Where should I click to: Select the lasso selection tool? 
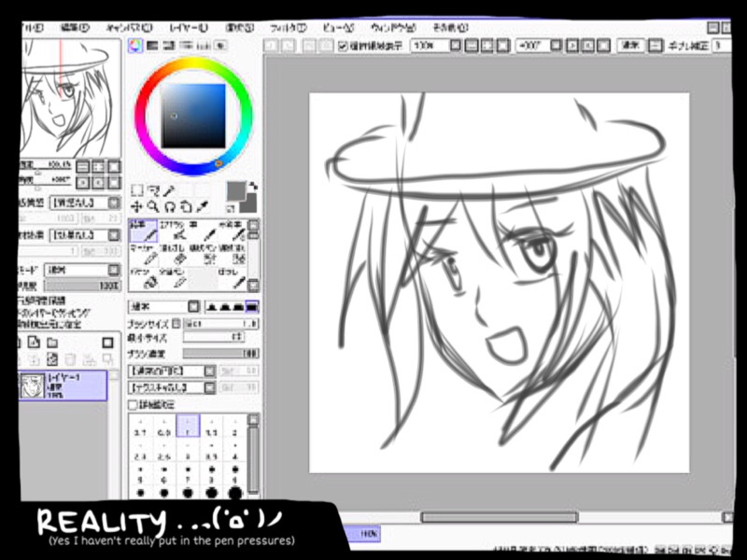154,189
